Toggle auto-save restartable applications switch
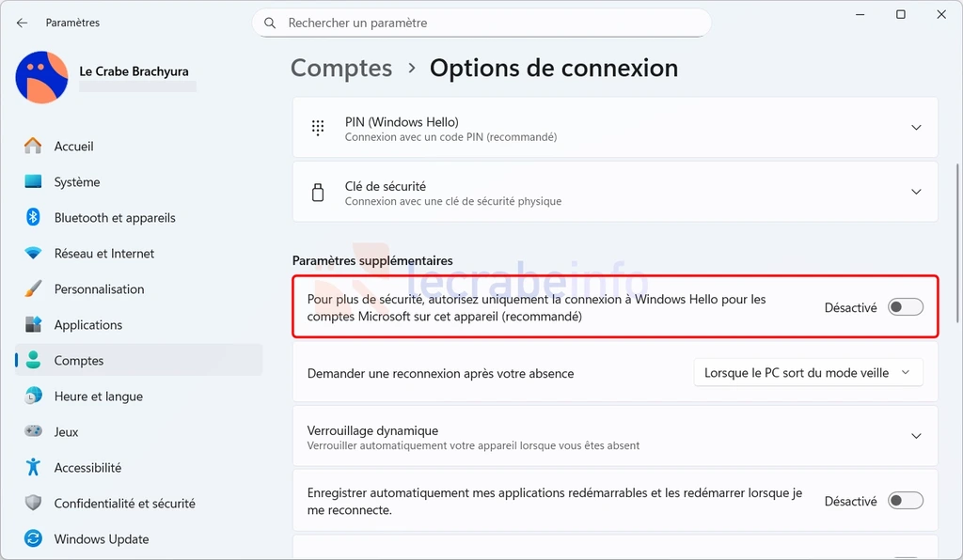The height and width of the screenshot is (560, 963). click(906, 501)
